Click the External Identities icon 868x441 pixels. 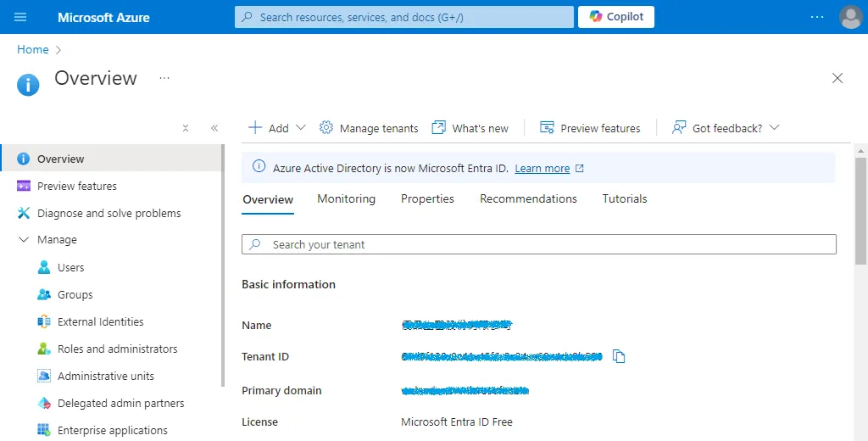(x=44, y=322)
